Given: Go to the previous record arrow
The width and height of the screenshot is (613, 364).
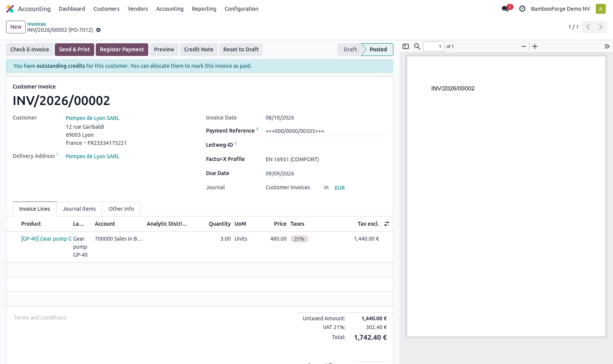Looking at the screenshot, I should click(588, 27).
